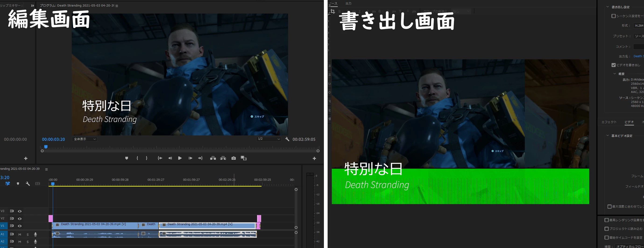Select the crop tool in export window
The image size is (644, 248).
tap(333, 11)
